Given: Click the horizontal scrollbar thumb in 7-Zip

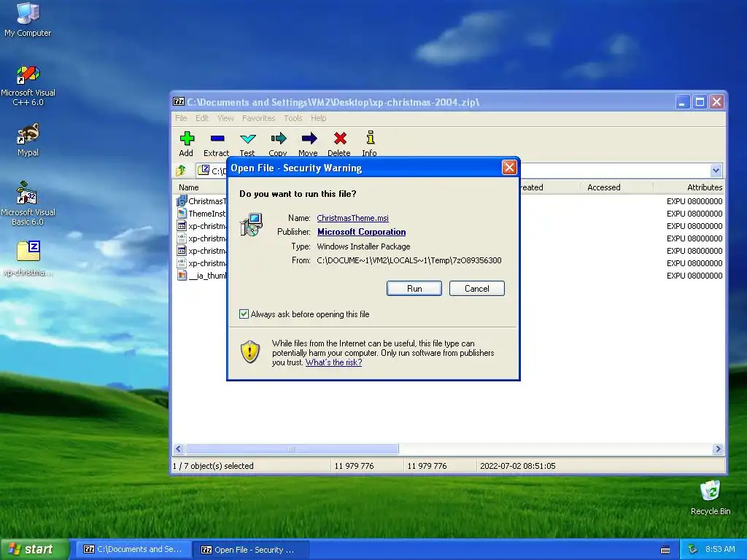Looking at the screenshot, I should 292,449.
